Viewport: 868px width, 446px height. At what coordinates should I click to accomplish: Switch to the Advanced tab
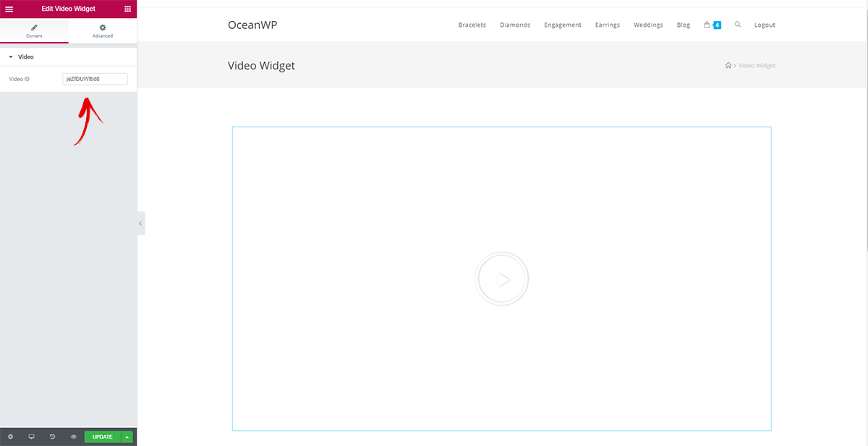click(x=103, y=30)
